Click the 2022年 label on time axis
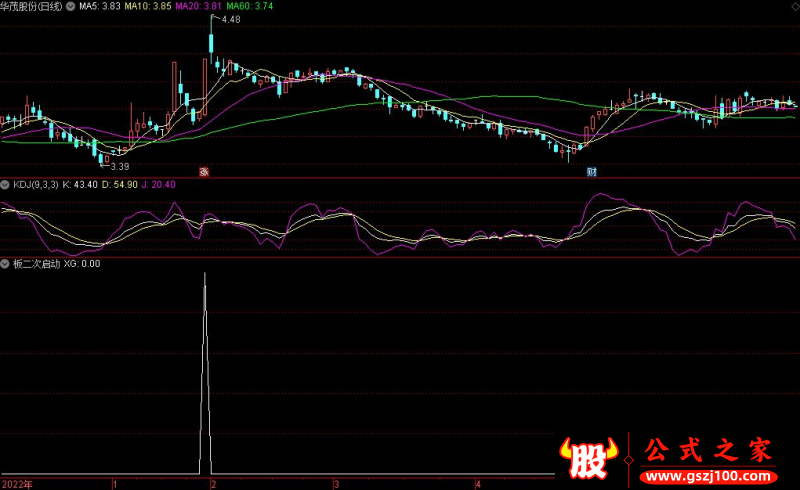 pyautogui.click(x=16, y=483)
